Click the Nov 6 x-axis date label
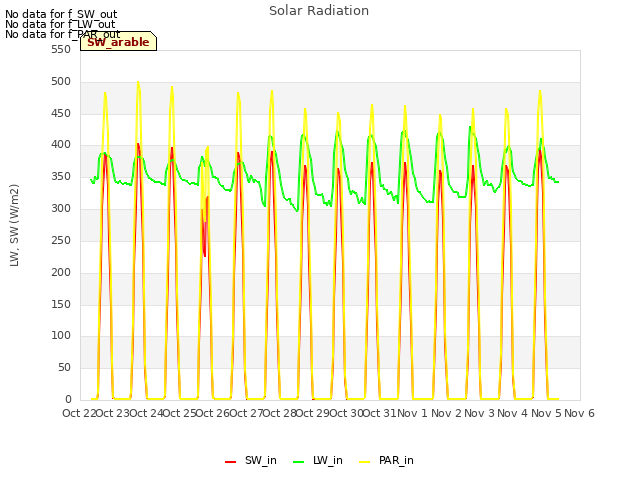 pyautogui.click(x=579, y=413)
